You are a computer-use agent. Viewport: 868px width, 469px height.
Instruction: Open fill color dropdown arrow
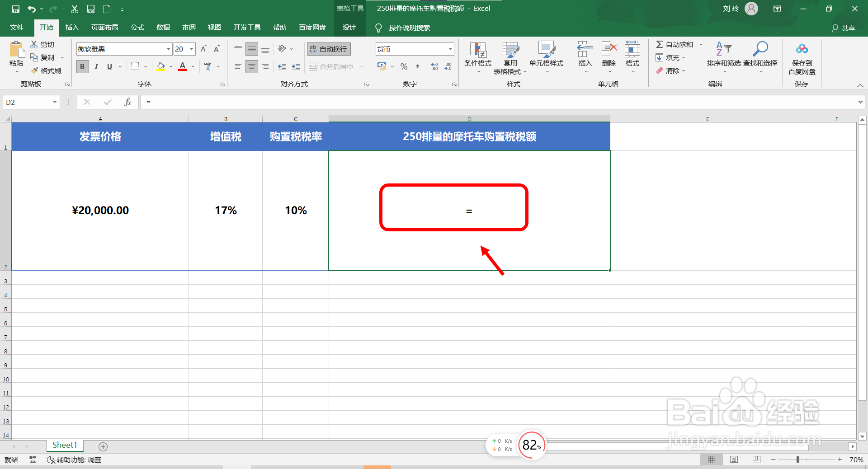click(171, 66)
